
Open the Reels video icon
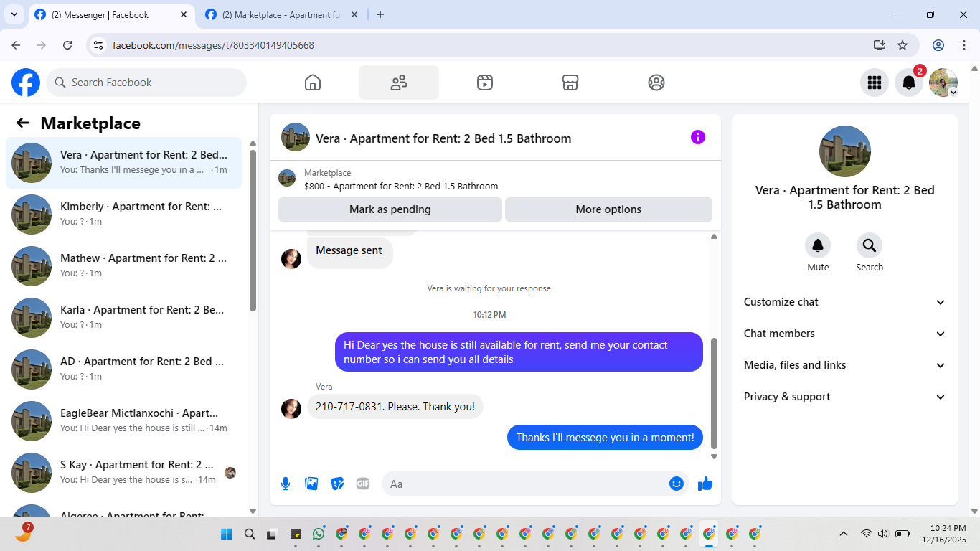[x=485, y=83]
